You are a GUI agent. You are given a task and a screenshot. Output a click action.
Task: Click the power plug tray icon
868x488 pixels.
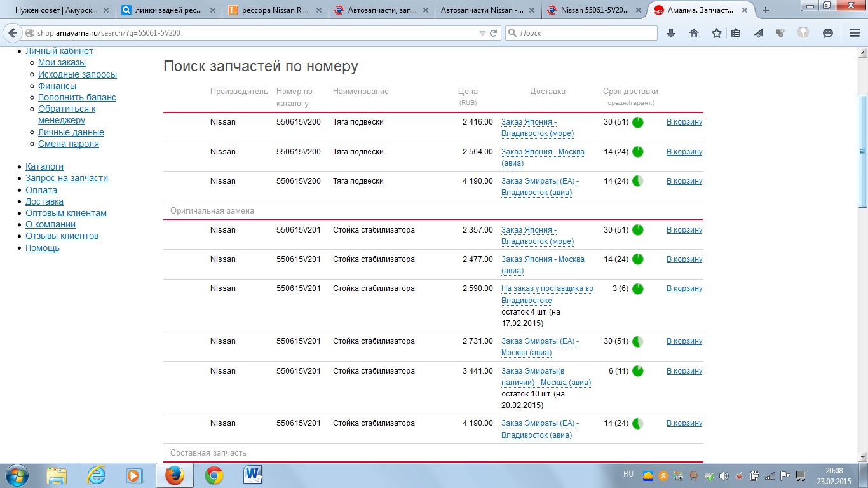(x=754, y=475)
